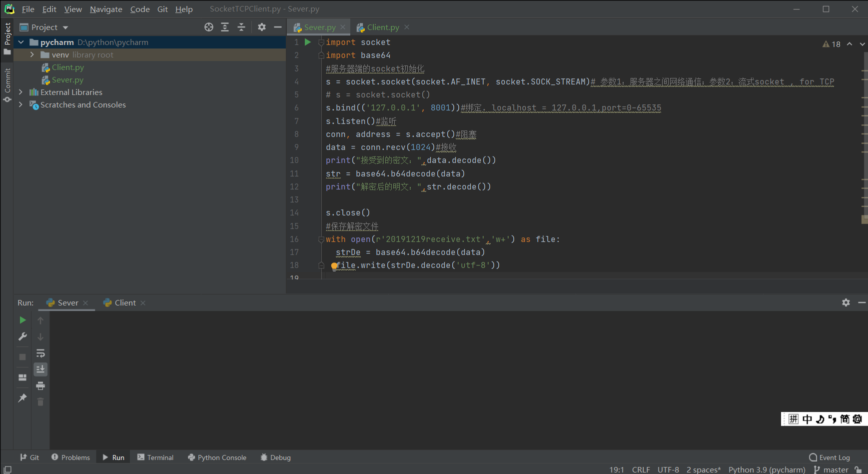Clear all Run console output trash icon
This screenshot has height=474, width=868.
click(x=40, y=401)
